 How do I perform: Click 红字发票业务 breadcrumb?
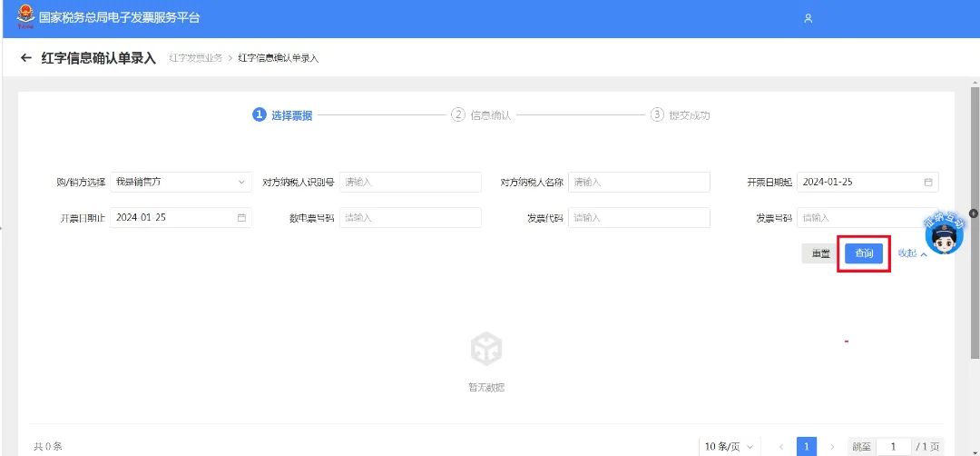point(195,59)
